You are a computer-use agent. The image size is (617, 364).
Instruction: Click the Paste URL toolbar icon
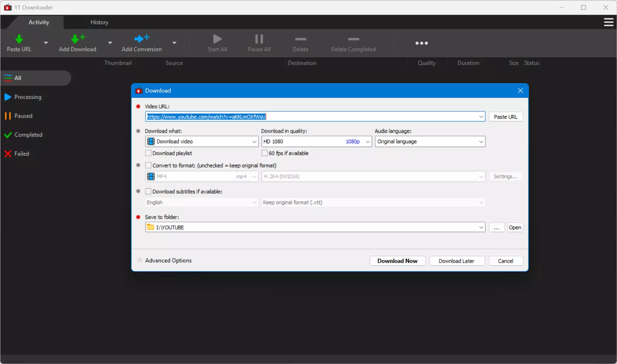point(19,39)
